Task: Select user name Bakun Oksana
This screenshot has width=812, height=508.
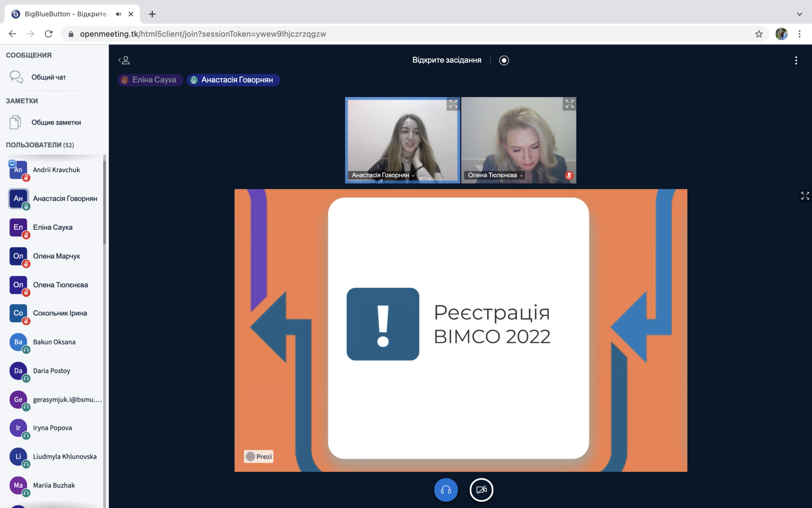Action: pyautogui.click(x=54, y=342)
